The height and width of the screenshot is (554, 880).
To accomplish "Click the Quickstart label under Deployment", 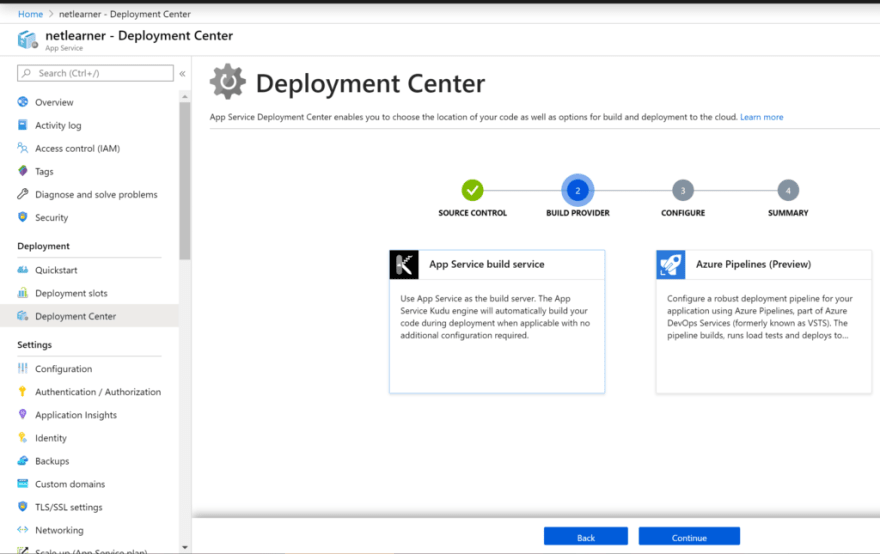I will 56,270.
